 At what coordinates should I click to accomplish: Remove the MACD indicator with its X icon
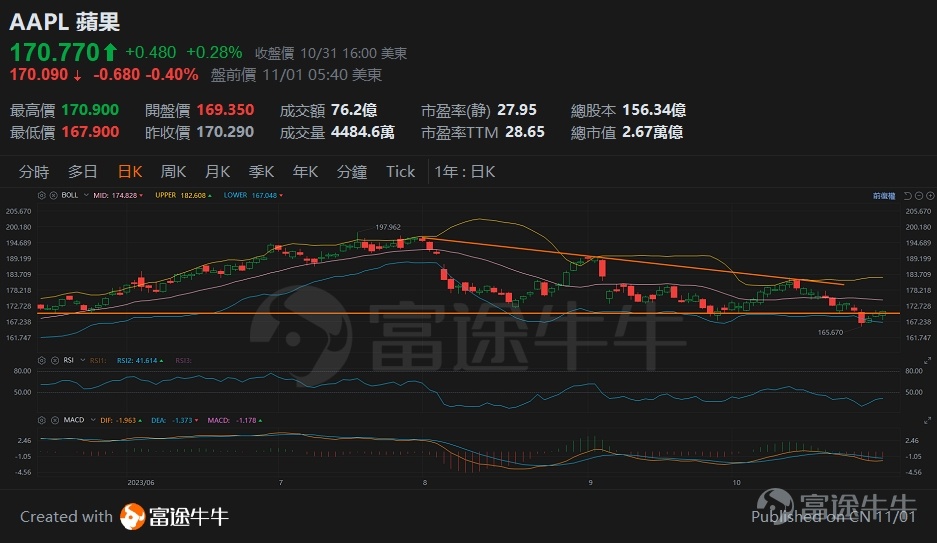pyautogui.click(x=54, y=420)
